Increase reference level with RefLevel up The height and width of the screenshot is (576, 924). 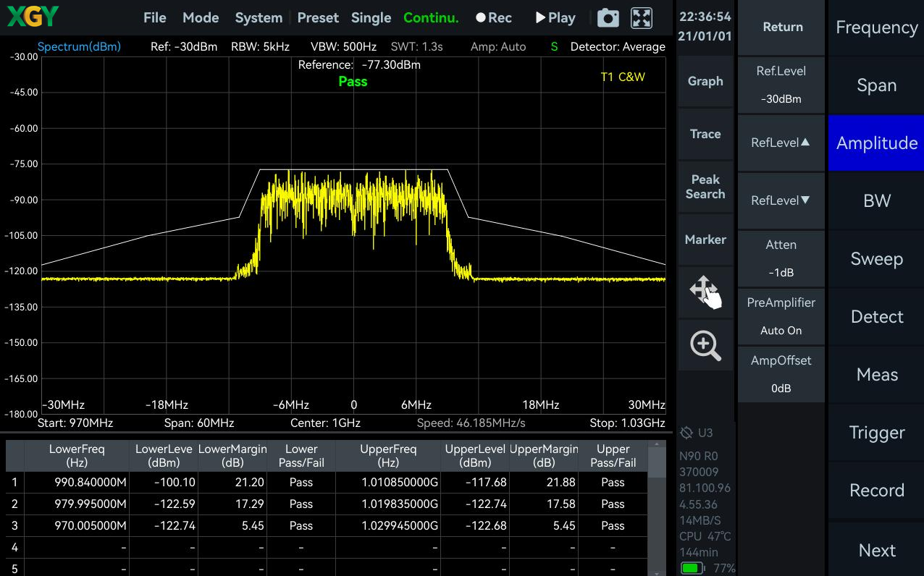click(781, 143)
